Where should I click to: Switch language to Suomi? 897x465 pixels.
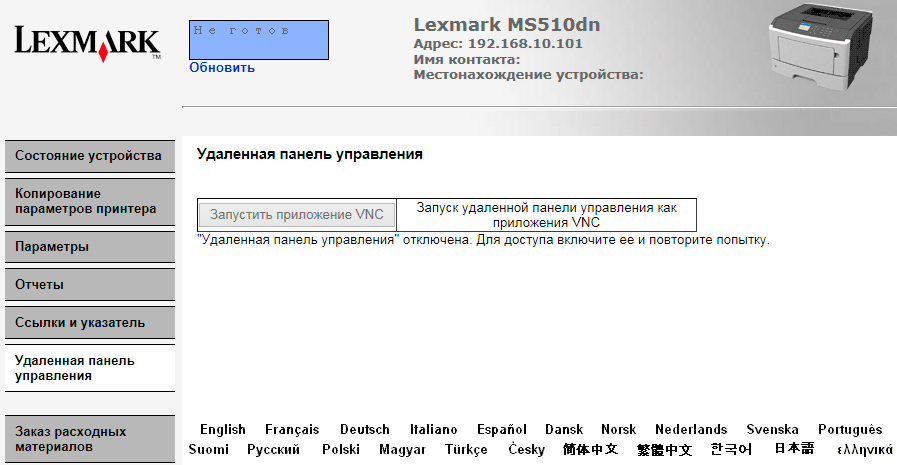(208, 450)
